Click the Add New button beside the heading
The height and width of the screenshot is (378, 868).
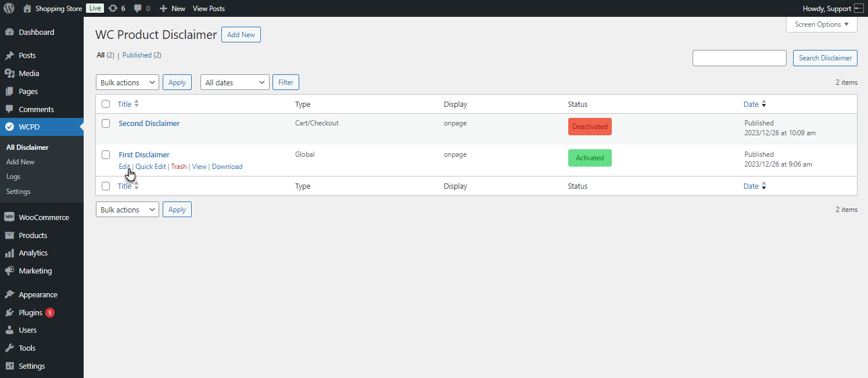(241, 35)
